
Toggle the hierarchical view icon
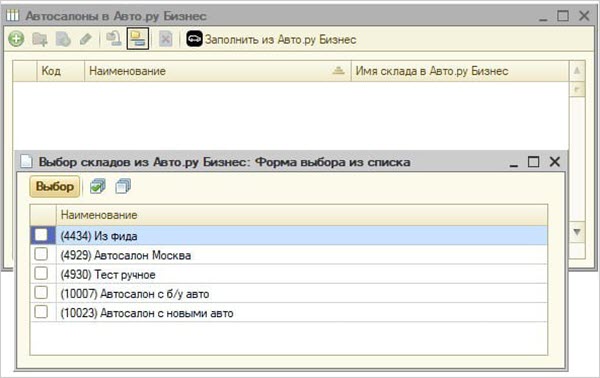pyautogui.click(x=138, y=39)
